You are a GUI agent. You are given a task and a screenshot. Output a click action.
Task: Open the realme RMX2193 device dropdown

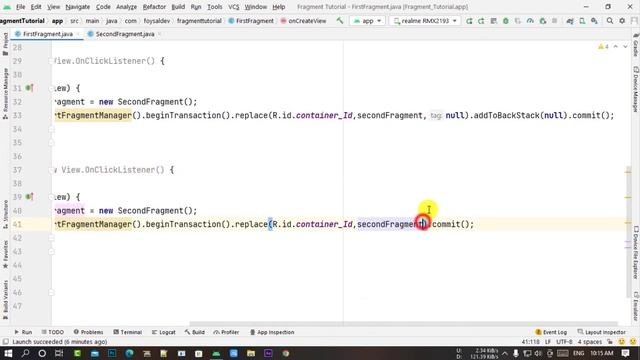(x=425, y=21)
